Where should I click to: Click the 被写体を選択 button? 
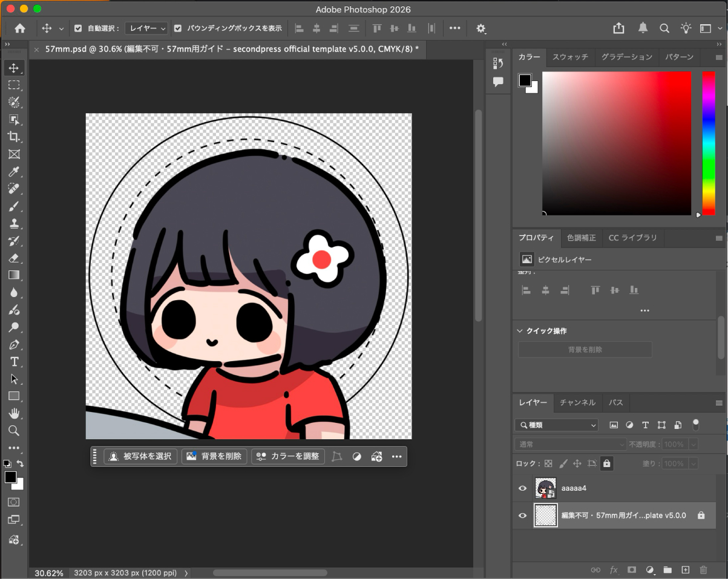pos(140,456)
